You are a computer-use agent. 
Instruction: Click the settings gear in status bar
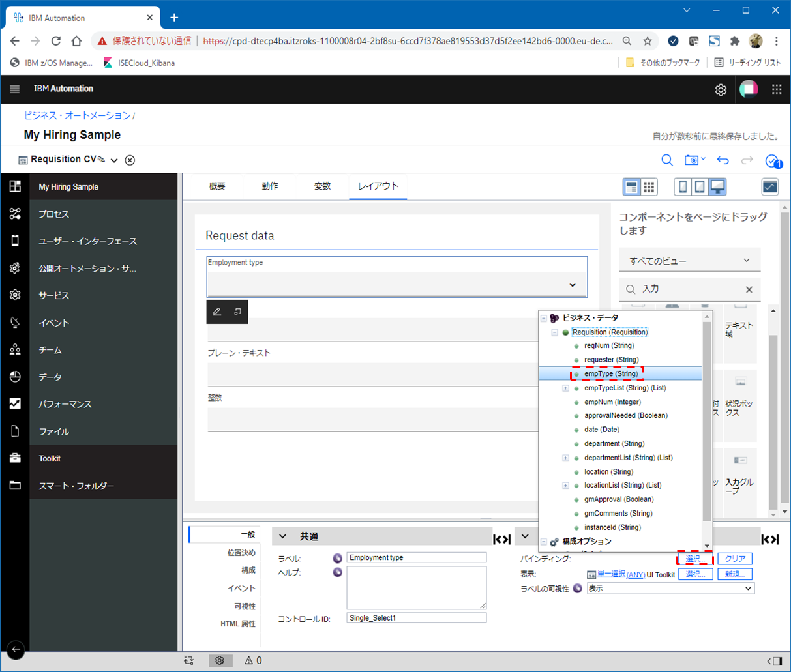[x=220, y=660]
